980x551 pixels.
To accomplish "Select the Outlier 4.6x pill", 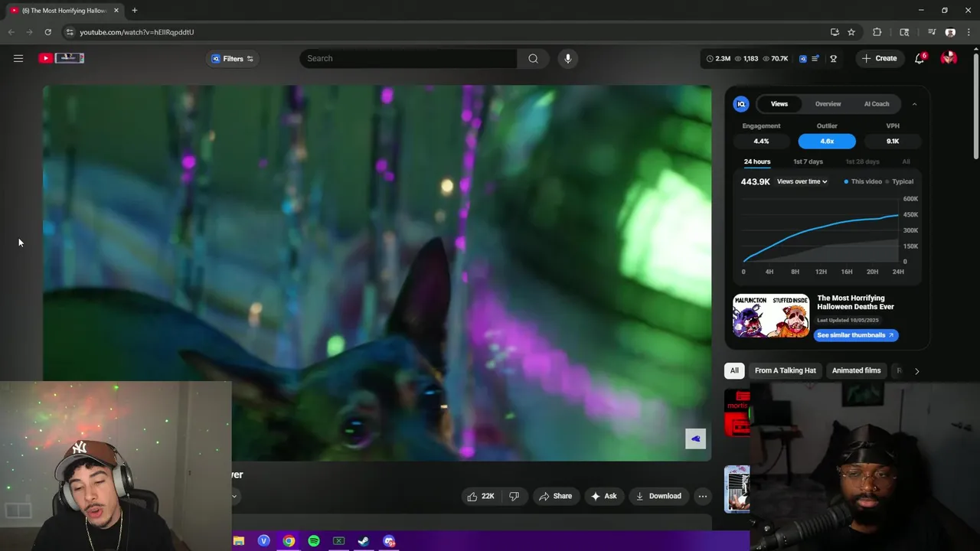I will (827, 141).
